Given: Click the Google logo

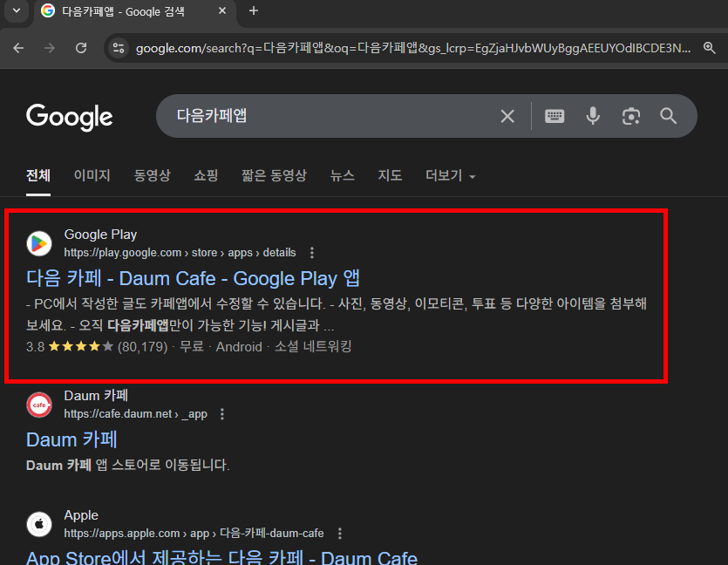Looking at the screenshot, I should [70, 116].
